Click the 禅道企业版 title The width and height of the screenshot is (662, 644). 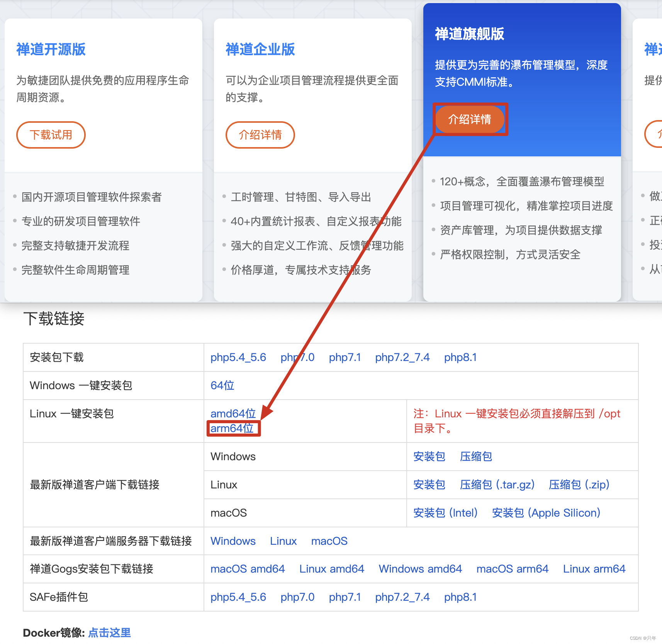[x=260, y=49]
